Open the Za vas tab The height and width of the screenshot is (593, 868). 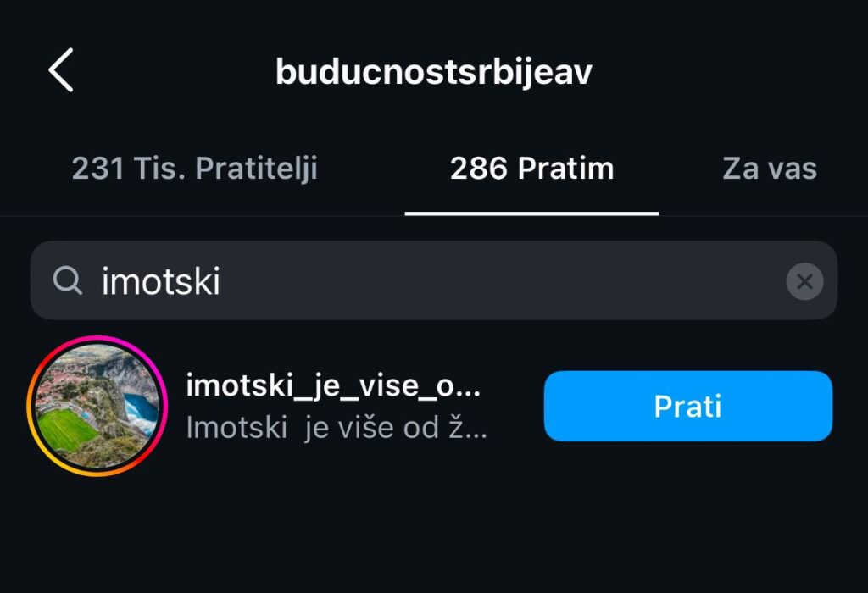(770, 169)
